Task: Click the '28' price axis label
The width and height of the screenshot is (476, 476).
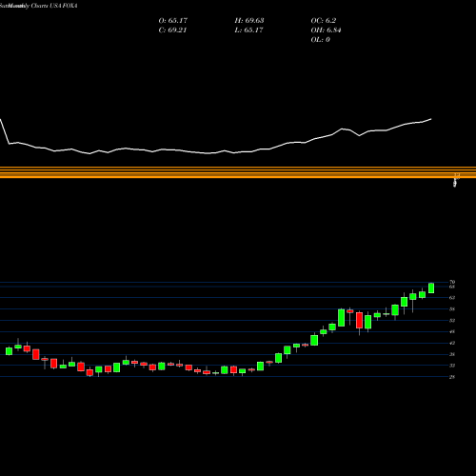Action: (x=452, y=377)
